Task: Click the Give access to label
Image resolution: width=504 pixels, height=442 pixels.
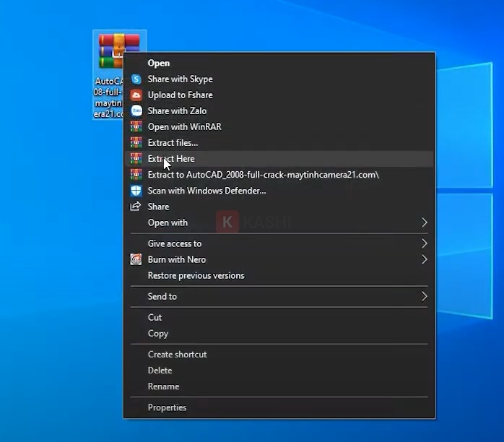Action: [x=175, y=243]
